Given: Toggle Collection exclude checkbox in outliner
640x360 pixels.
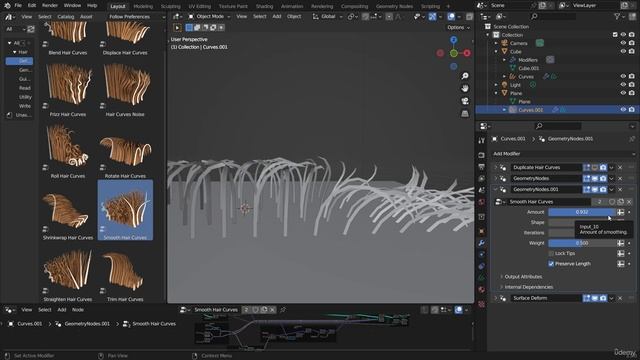Looking at the screenshot, I should [615, 35].
